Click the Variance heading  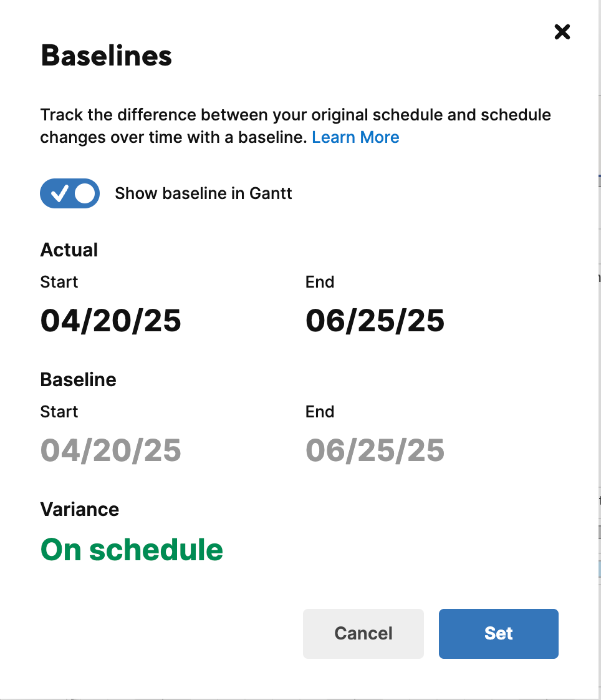pyautogui.click(x=80, y=510)
